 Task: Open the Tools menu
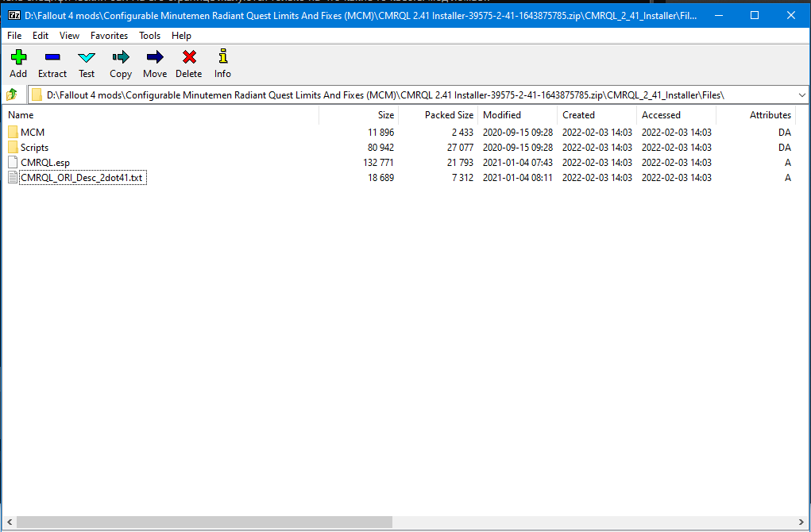(x=149, y=36)
